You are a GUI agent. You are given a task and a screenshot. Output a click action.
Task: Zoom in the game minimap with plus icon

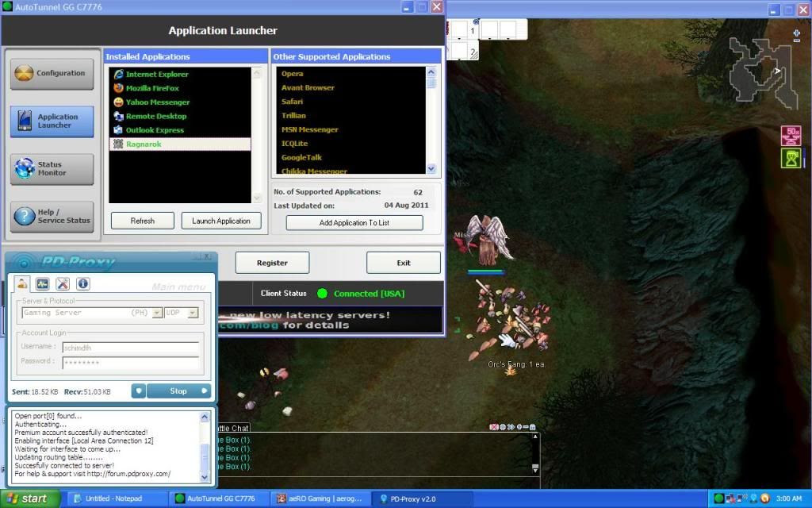point(796,33)
